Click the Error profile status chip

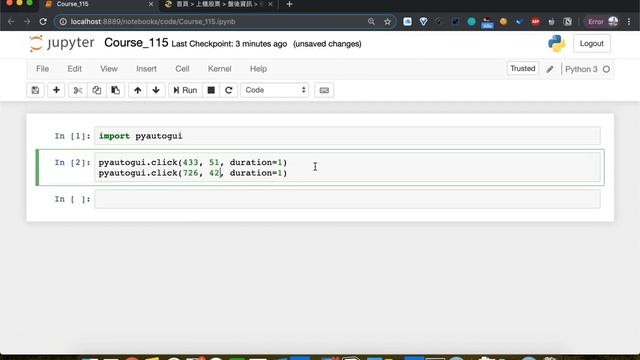tap(603, 22)
